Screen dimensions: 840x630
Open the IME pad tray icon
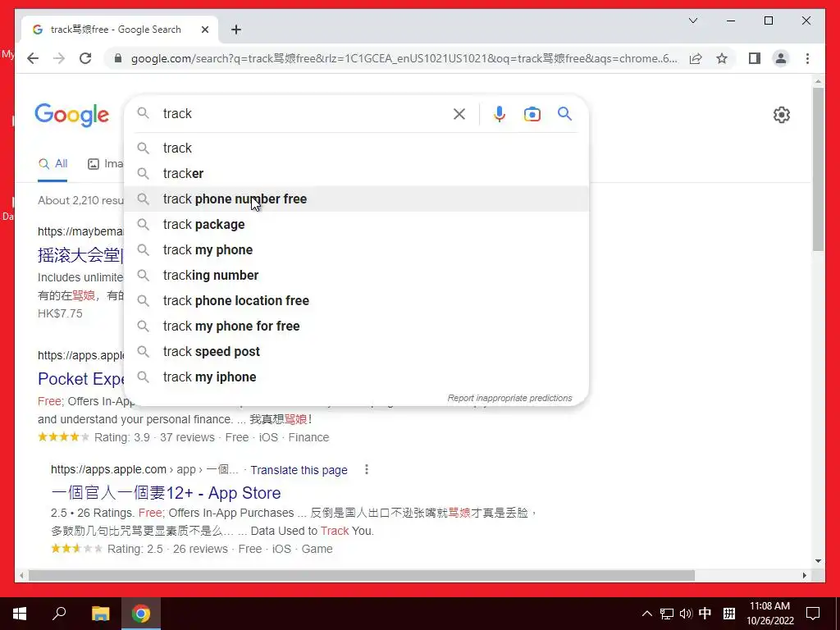(729, 614)
